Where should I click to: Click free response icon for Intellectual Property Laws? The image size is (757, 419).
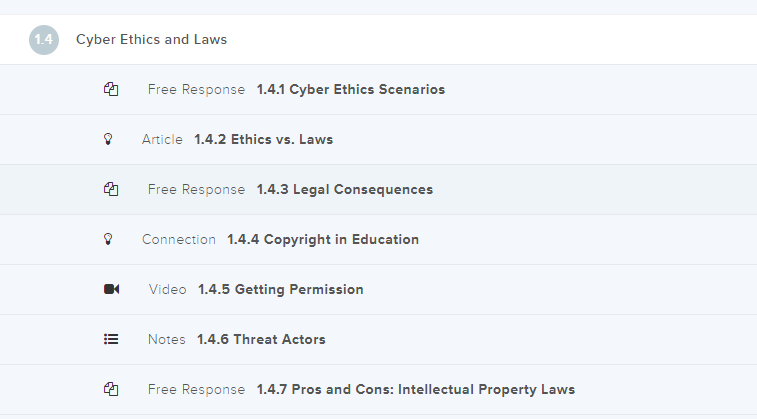pos(111,390)
